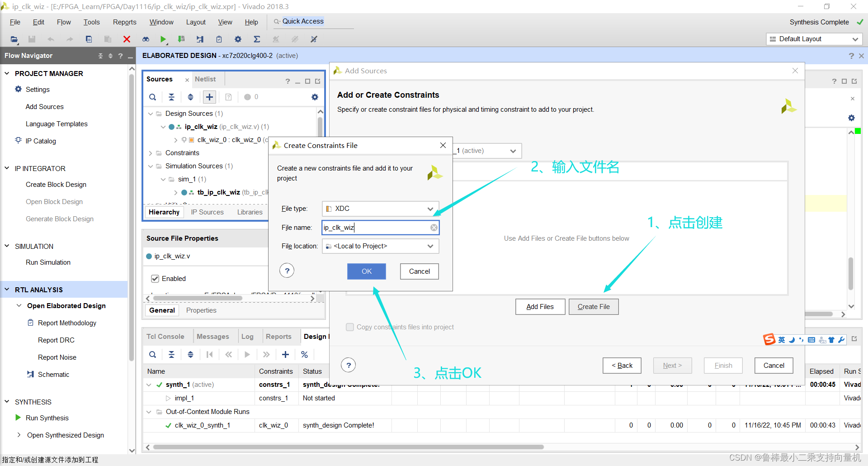Viewport: 868px width, 466px height.
Task: Click the Schematic icon in the main toolbar
Action: (200, 39)
